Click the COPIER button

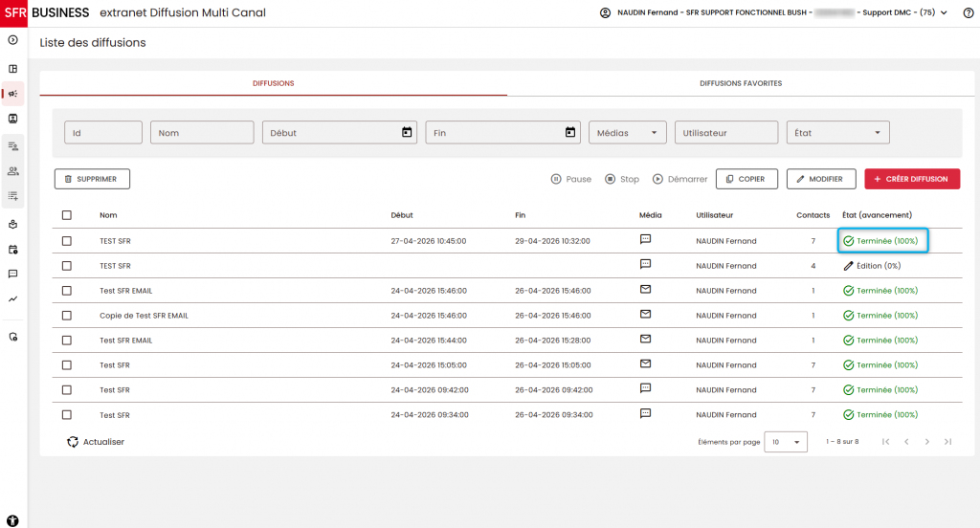746,179
